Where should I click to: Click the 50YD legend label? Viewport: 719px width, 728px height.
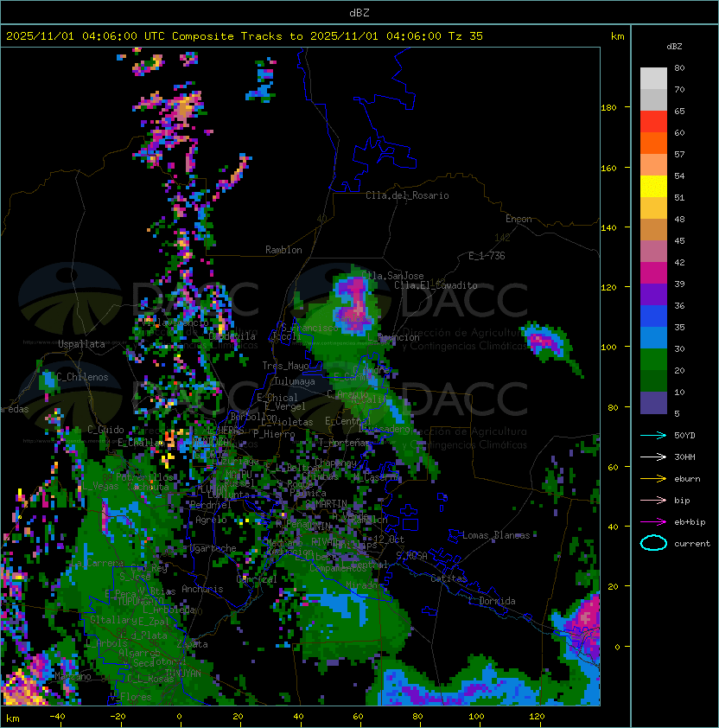(x=684, y=435)
